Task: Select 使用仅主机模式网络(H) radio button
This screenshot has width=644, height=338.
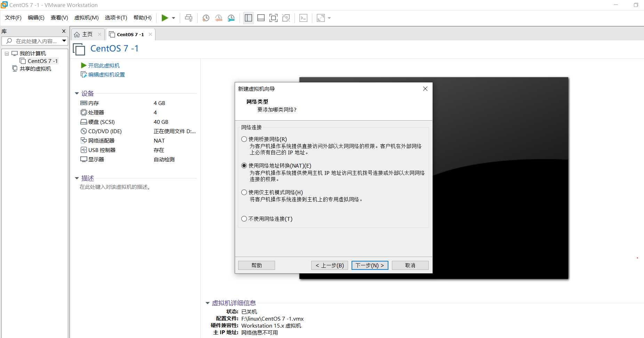Action: pyautogui.click(x=244, y=192)
